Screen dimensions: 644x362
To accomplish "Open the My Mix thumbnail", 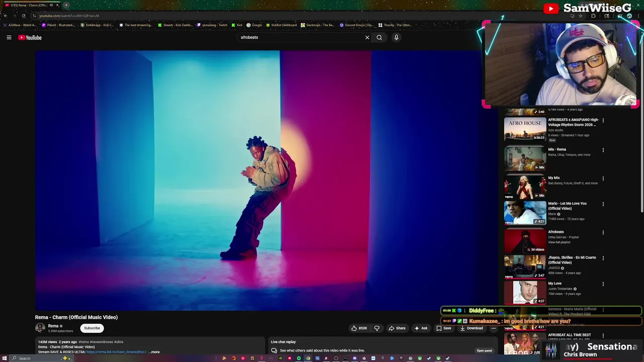I will coord(525,187).
